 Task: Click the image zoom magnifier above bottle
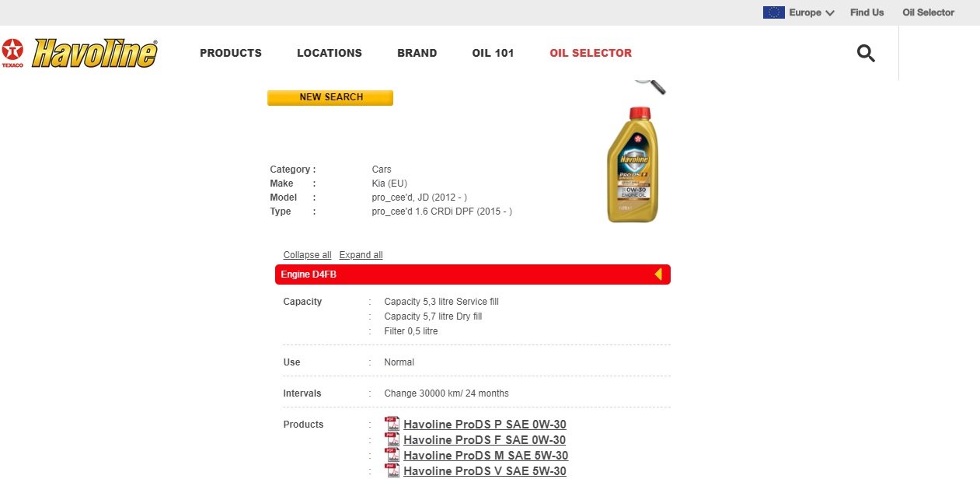point(651,86)
